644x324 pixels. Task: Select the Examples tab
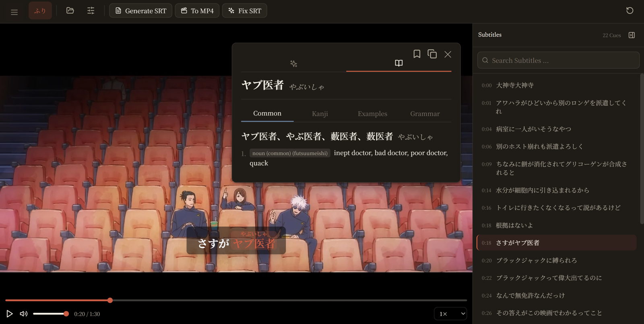(x=372, y=114)
